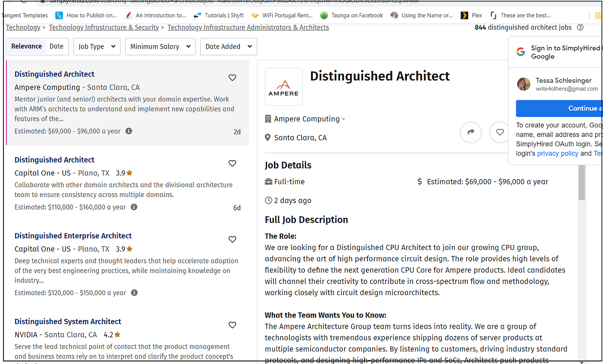Click Tessa Schlesinger's profile avatar
Screen dimensions: 603x364
coord(524,84)
